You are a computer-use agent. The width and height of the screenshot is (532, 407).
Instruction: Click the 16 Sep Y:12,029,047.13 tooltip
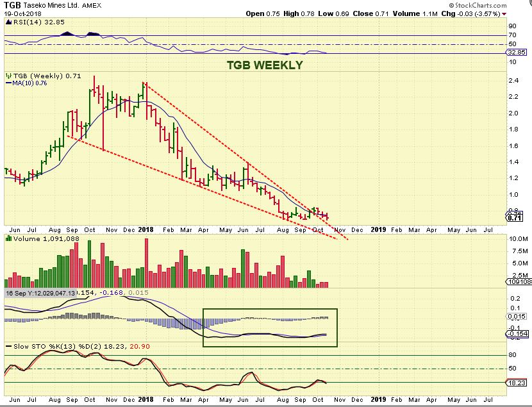pyautogui.click(x=40, y=293)
